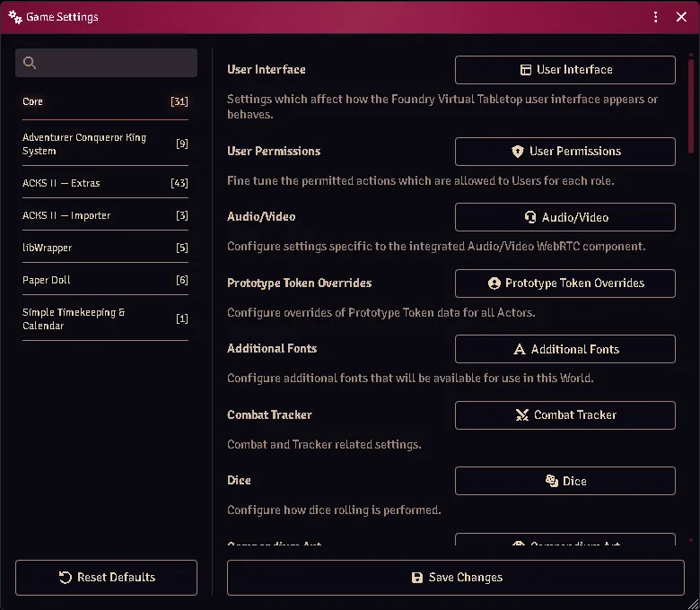Screen dimensions: 700x610
Task: Click the headset icon on Audio/Video button
Action: (529, 217)
